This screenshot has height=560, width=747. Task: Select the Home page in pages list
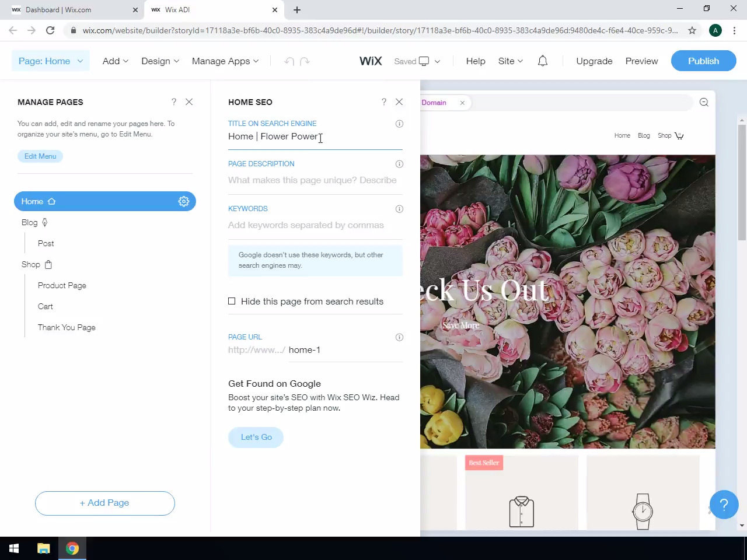(105, 201)
